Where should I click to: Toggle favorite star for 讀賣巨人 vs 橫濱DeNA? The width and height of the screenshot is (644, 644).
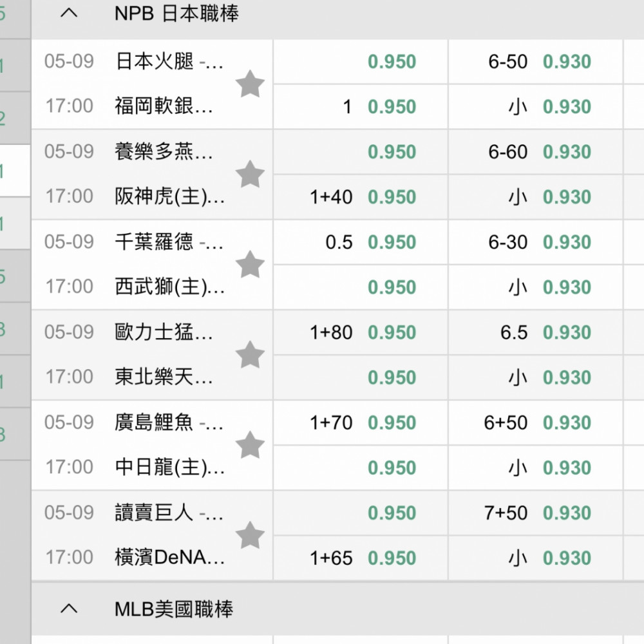tap(250, 535)
